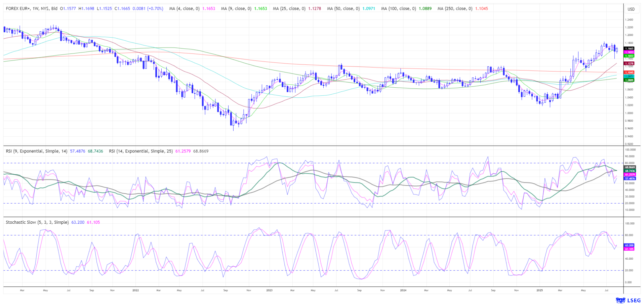The width and height of the screenshot is (644, 304).
Task: Click the red 1.1045 MA price tag
Action: coord(629,72)
